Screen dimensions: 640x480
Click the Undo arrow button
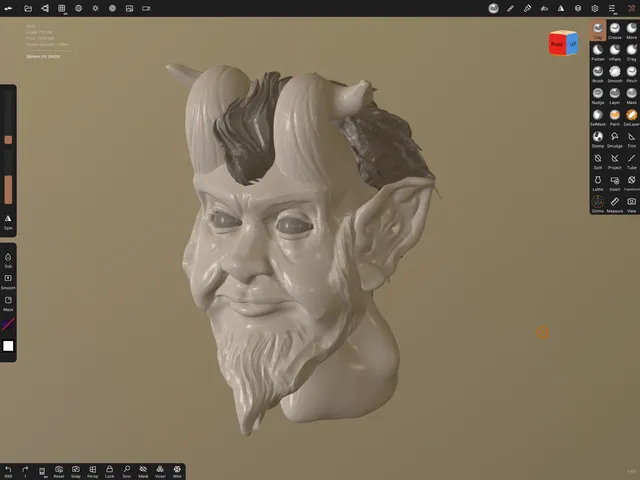tap(8, 471)
